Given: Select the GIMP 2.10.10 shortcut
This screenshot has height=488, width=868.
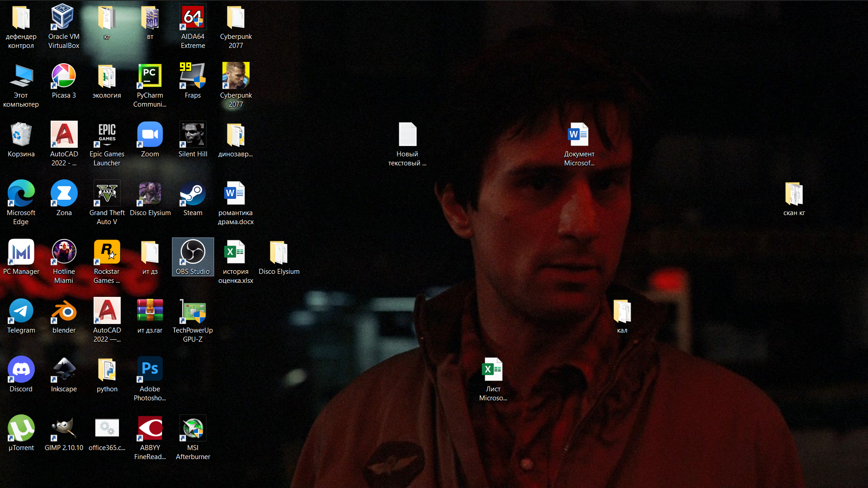Looking at the screenshot, I should point(64,433).
